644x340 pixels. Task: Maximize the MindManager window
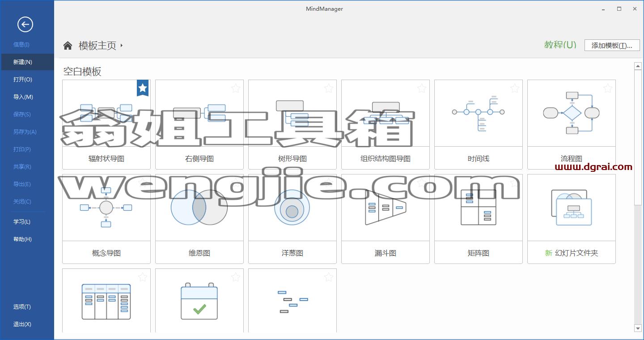click(x=619, y=8)
